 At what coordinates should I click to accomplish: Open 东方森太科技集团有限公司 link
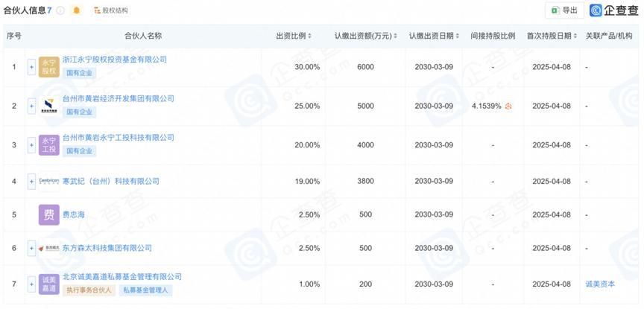107,248
